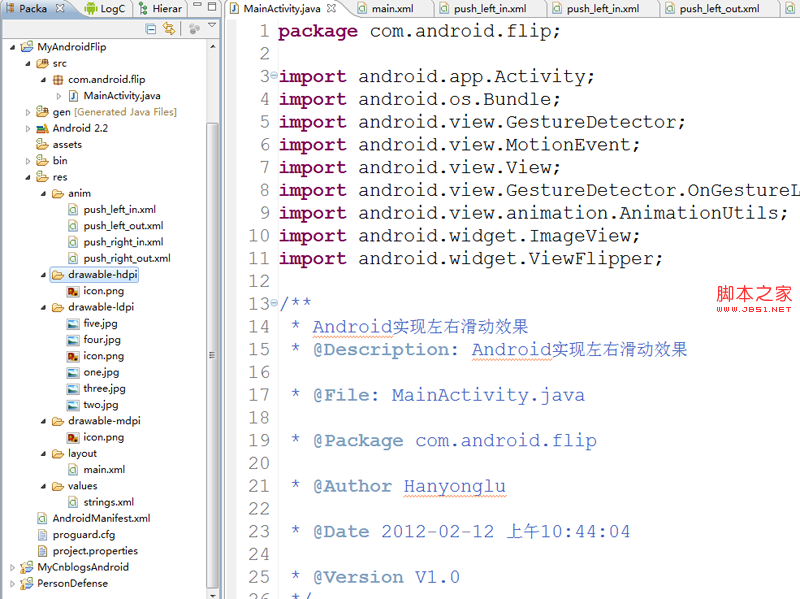Close the Package Explorer tab
800x599 pixels.
[x=60, y=8]
